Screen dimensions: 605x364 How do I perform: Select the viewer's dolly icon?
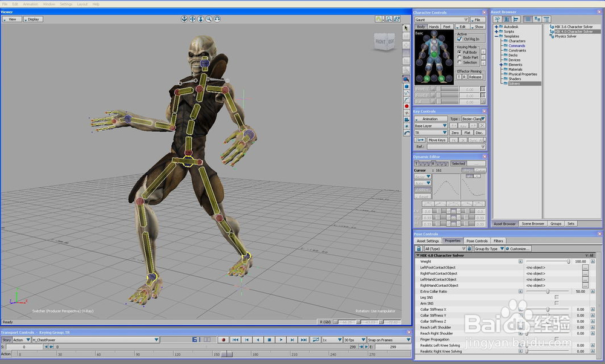pos(201,19)
